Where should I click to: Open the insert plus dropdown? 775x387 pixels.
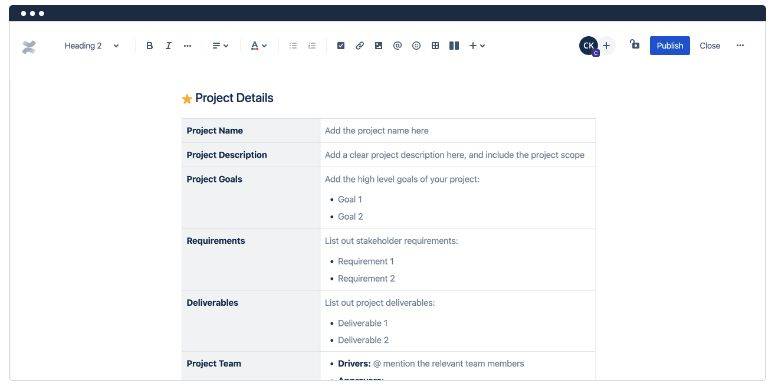[x=477, y=45]
